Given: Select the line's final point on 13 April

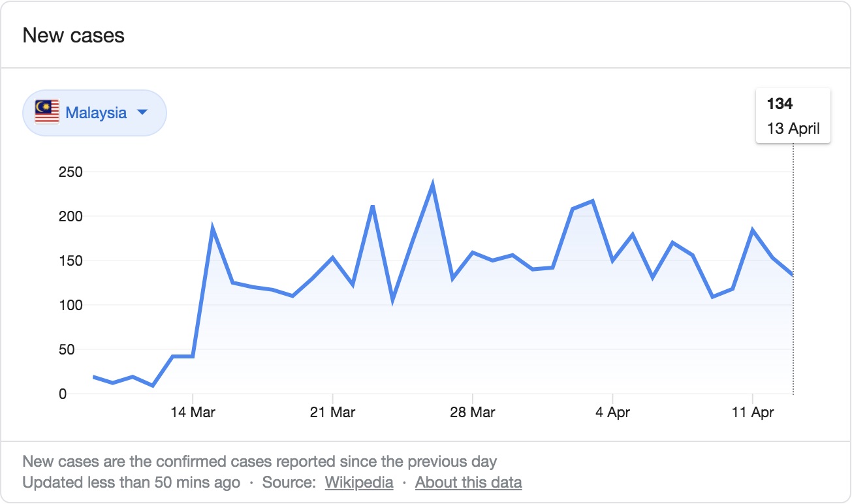Looking at the screenshot, I should [793, 275].
